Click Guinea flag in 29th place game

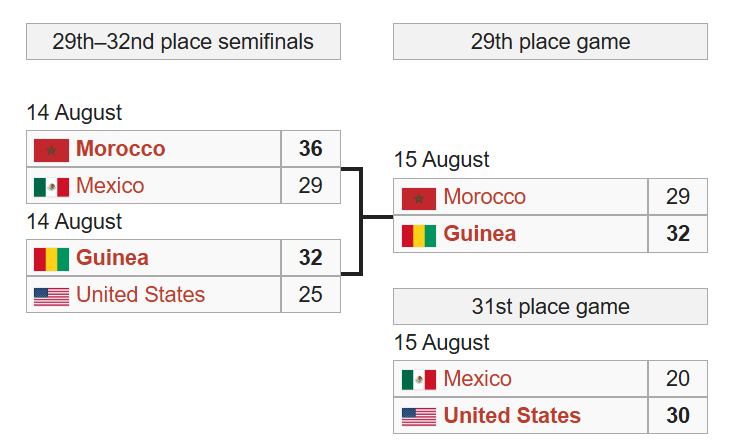coord(419,235)
